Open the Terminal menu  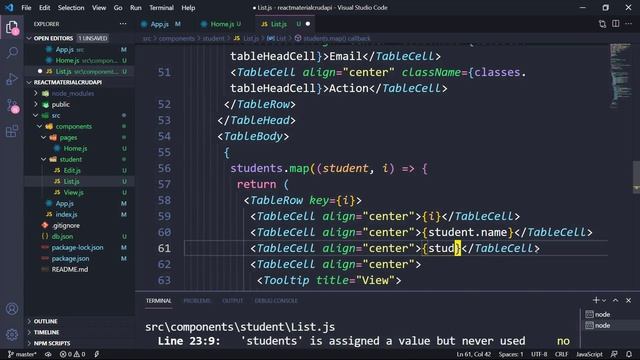(161, 8)
